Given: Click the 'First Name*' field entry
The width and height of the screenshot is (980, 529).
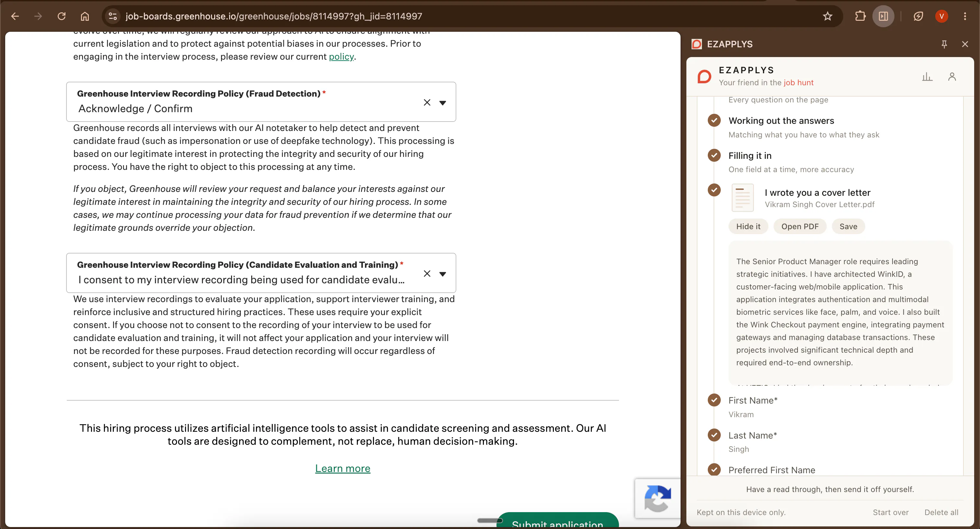Looking at the screenshot, I should [x=752, y=400].
